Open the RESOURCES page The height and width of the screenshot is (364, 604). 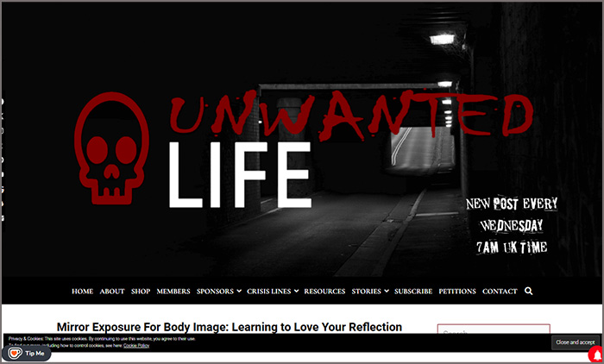[324, 292]
